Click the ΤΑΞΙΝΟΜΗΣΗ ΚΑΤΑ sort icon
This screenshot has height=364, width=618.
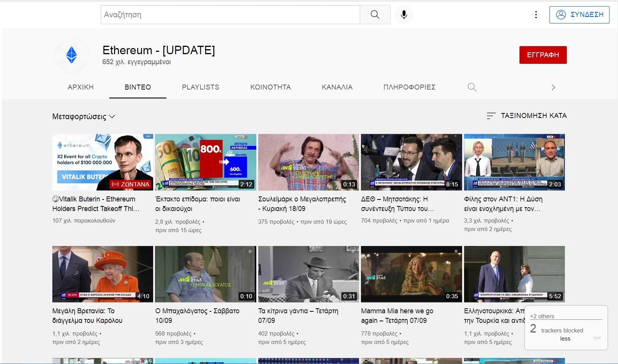click(x=491, y=116)
